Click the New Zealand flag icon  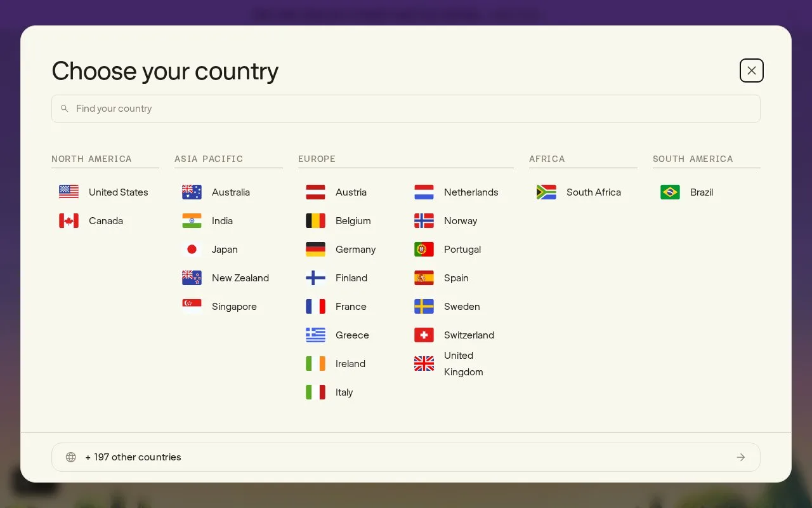pos(192,277)
